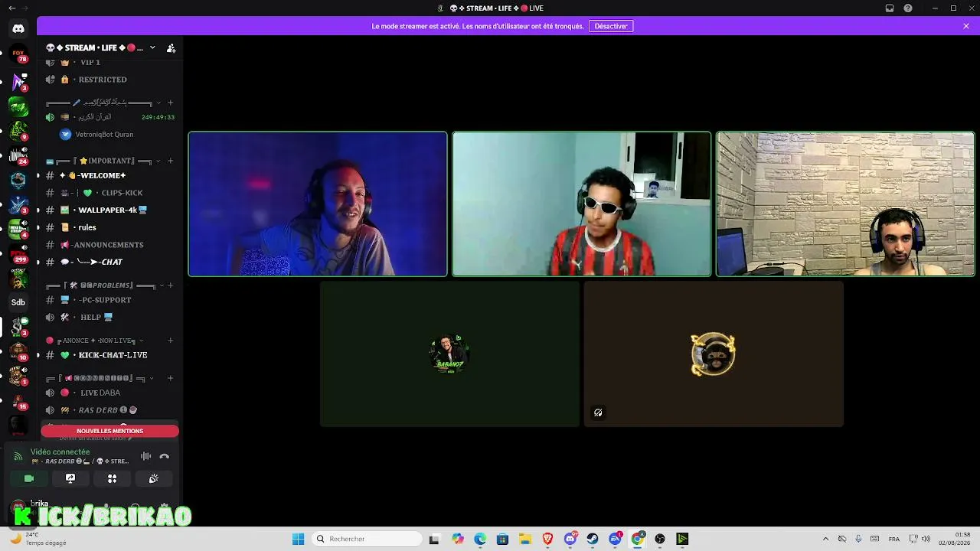This screenshot has width=980, height=551.
Task: Open the inbox icon in title bar
Action: tap(890, 8)
